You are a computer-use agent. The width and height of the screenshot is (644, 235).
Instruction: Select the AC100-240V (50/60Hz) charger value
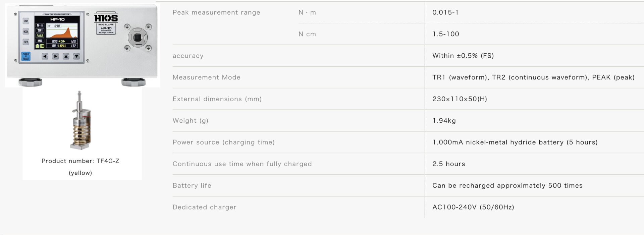[473, 207]
